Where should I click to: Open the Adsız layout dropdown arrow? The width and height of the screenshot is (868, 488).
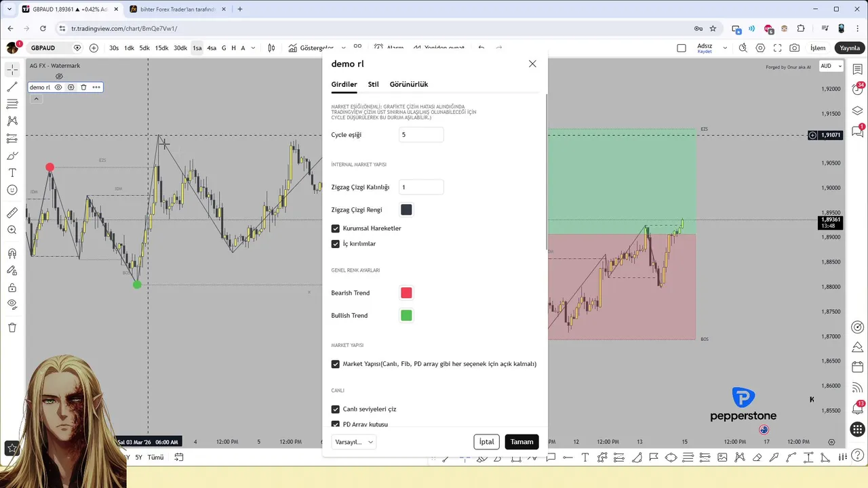(x=725, y=48)
